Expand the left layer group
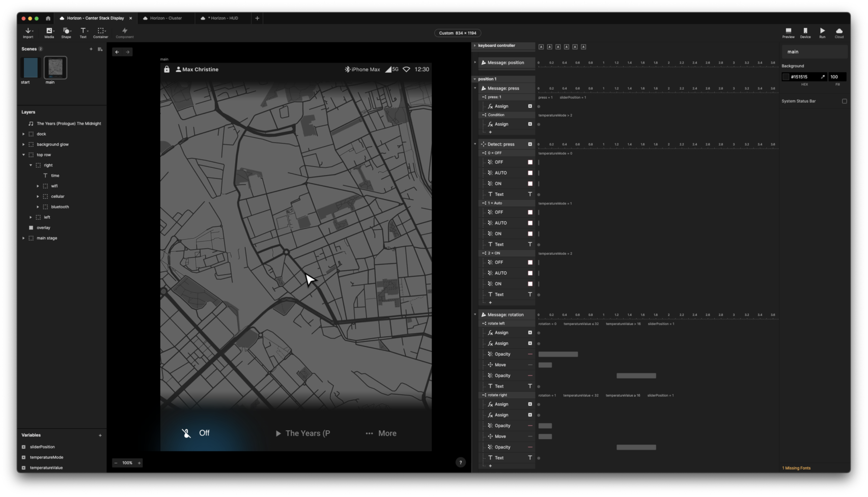This screenshot has height=497, width=868. tap(31, 217)
